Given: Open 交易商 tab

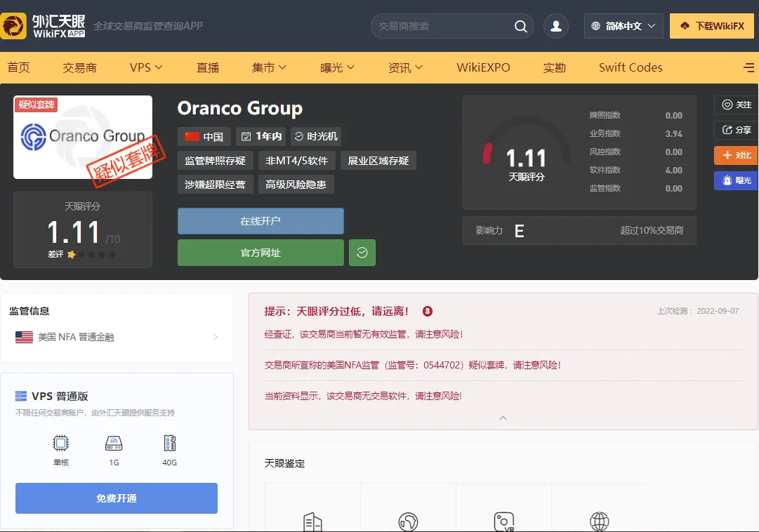Looking at the screenshot, I should point(79,68).
